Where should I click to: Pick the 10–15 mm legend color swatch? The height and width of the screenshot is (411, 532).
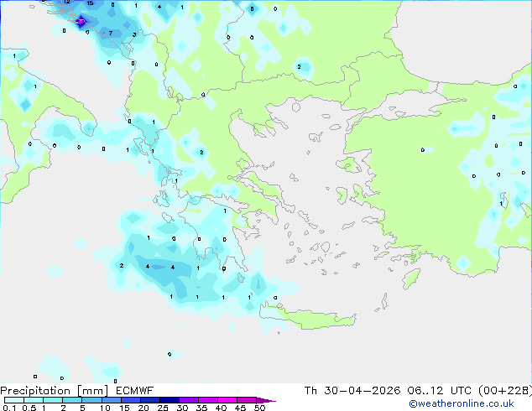tap(112, 400)
